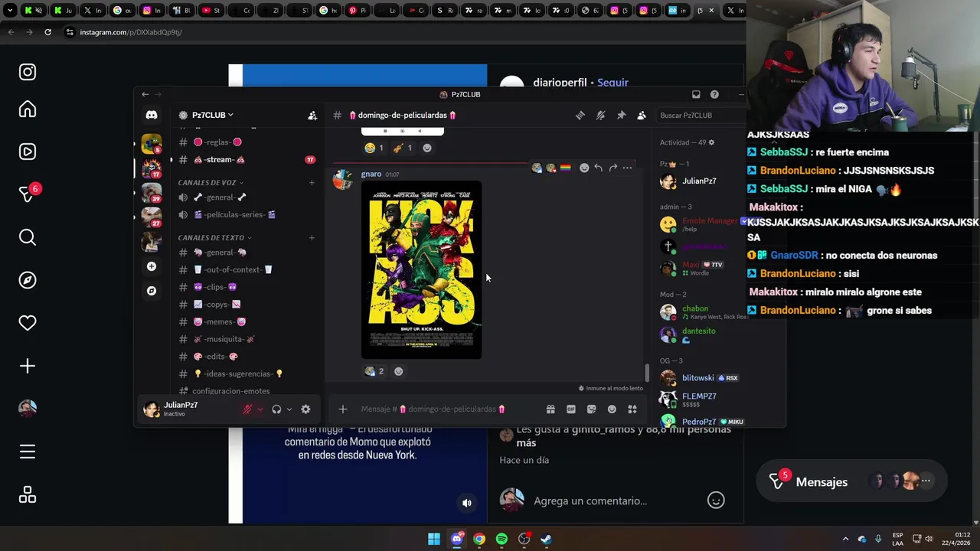Toggle the Discord member list icon
The width and height of the screenshot is (980, 551).
[642, 116]
